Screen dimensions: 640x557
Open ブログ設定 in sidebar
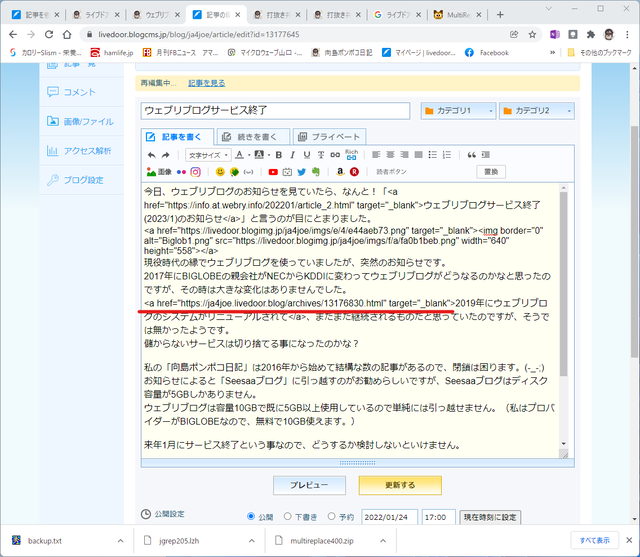click(x=82, y=180)
